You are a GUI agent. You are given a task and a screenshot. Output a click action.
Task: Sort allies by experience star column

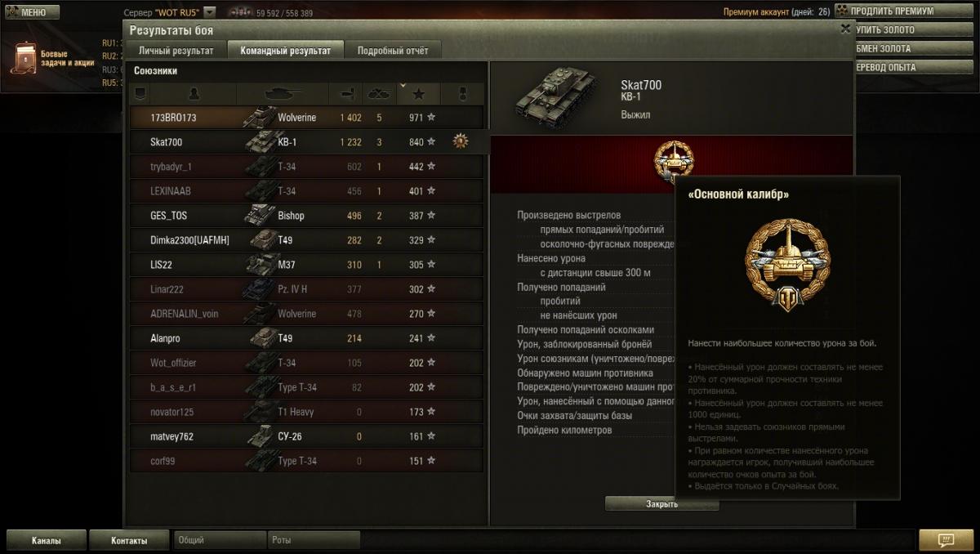coord(419,94)
